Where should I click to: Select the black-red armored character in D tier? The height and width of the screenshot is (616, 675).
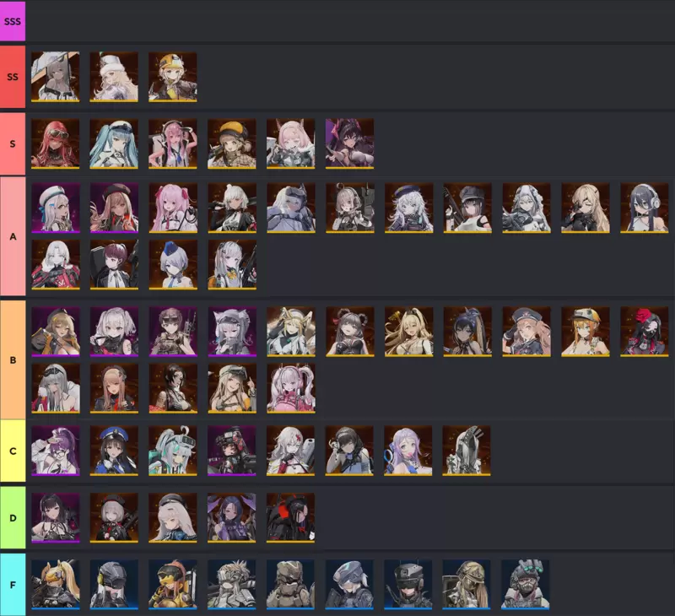(x=290, y=517)
